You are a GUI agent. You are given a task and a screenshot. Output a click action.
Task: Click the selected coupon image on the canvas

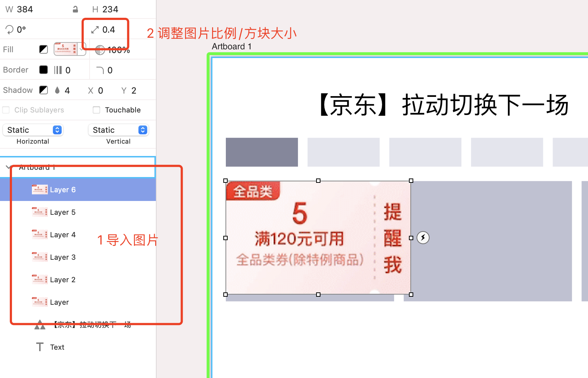(318, 238)
